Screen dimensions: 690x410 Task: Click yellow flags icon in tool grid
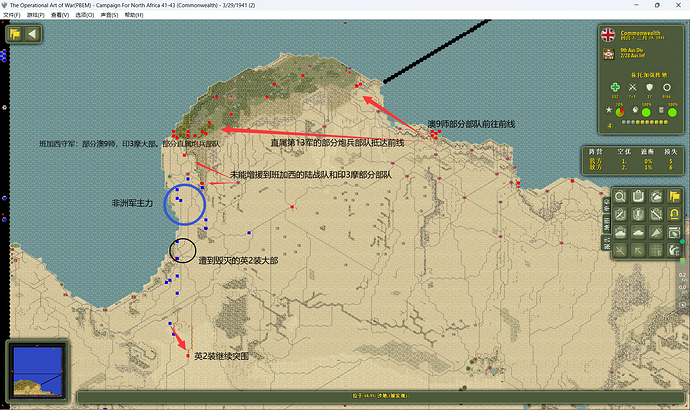pyautogui.click(x=674, y=196)
